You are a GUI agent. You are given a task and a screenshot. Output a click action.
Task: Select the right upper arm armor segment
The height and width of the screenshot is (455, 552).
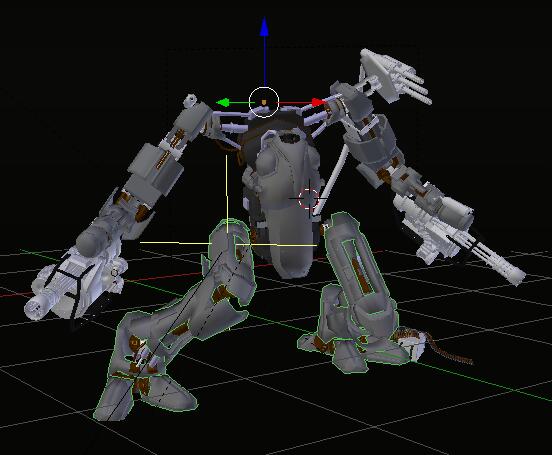[x=374, y=147]
